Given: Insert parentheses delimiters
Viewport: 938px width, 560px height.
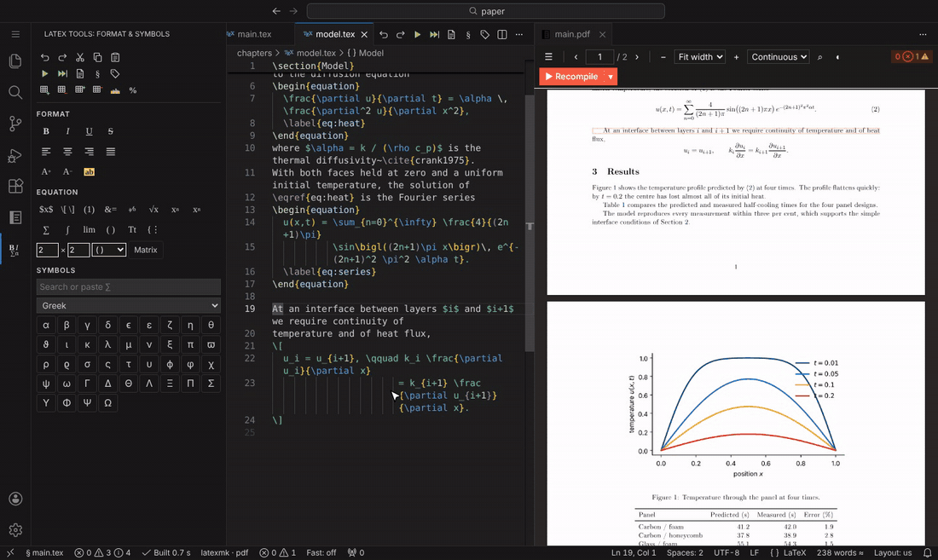Looking at the screenshot, I should 111,229.
